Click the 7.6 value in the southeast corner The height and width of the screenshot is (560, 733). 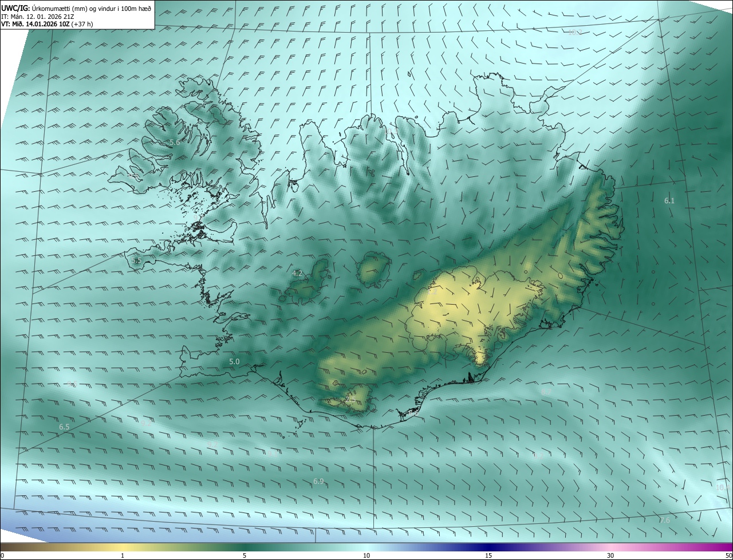pyautogui.click(x=664, y=520)
